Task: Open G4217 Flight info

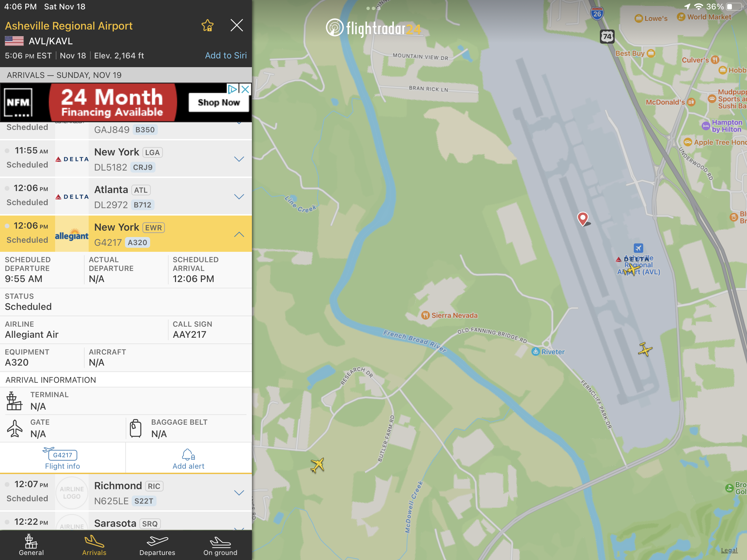Action: point(62,458)
